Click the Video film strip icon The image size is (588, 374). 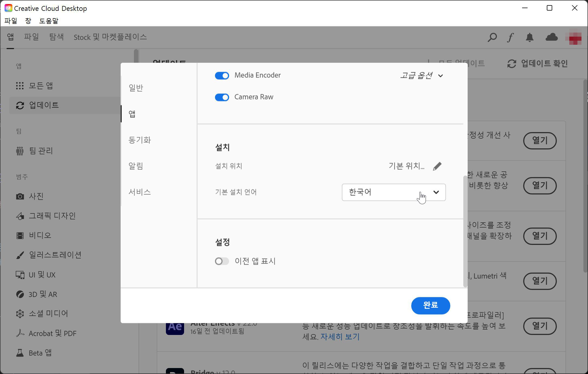click(20, 235)
